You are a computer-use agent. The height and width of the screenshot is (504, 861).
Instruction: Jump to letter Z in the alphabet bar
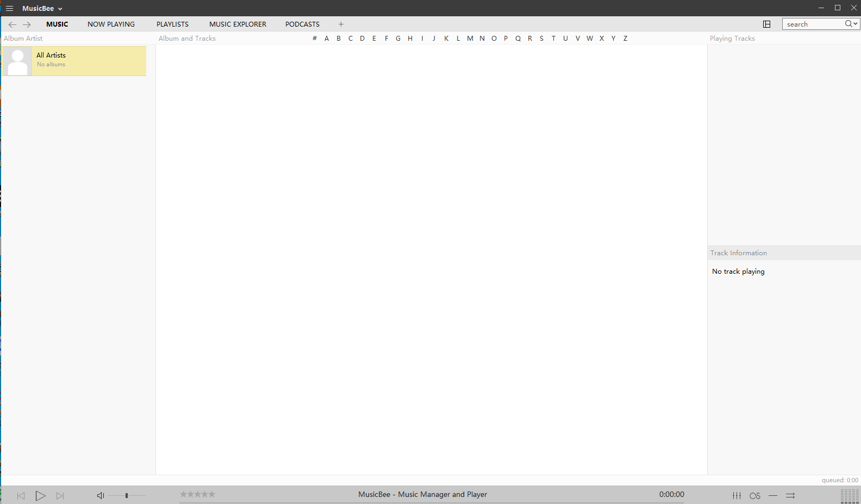[625, 39]
